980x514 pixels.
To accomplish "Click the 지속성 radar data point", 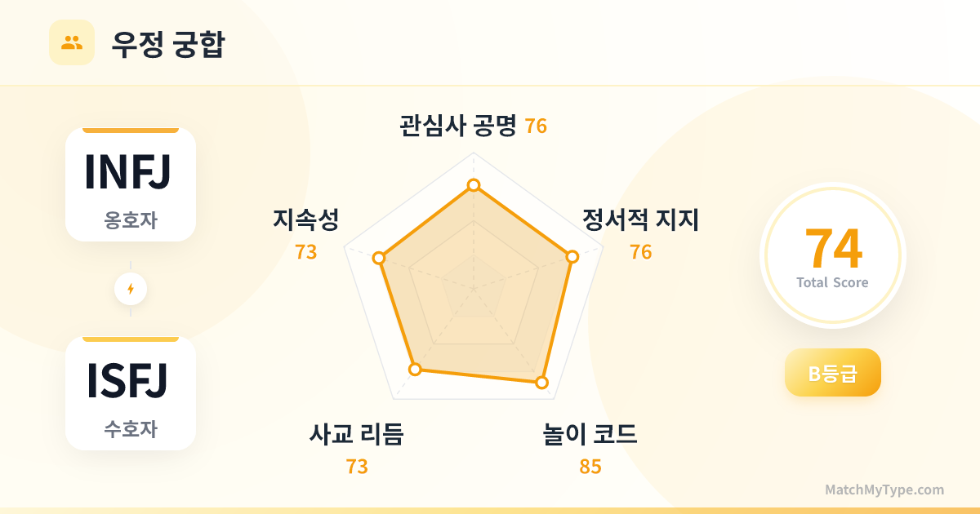I will coord(378,258).
